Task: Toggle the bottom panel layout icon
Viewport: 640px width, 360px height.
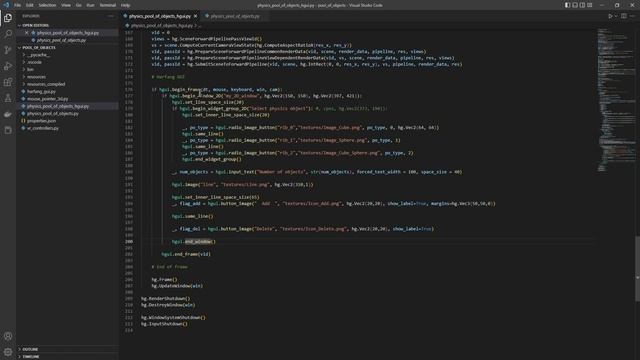Action: [575, 5]
